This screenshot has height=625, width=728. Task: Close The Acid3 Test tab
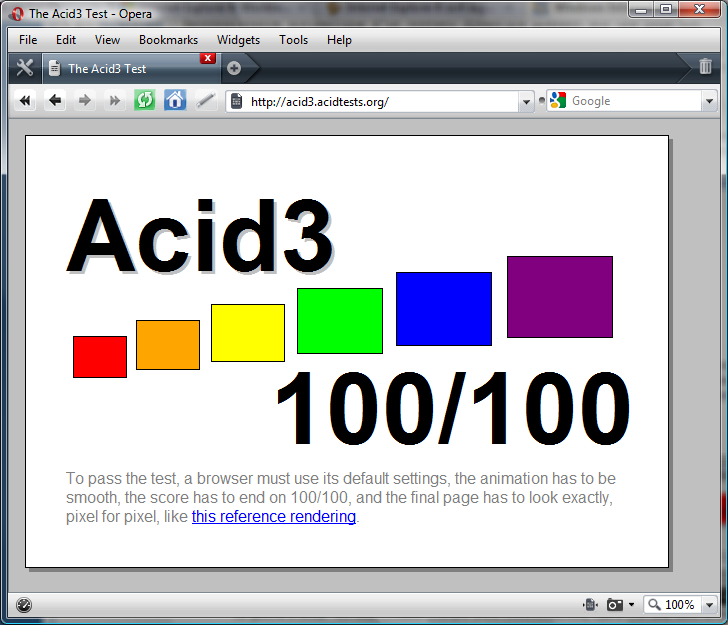(207, 59)
